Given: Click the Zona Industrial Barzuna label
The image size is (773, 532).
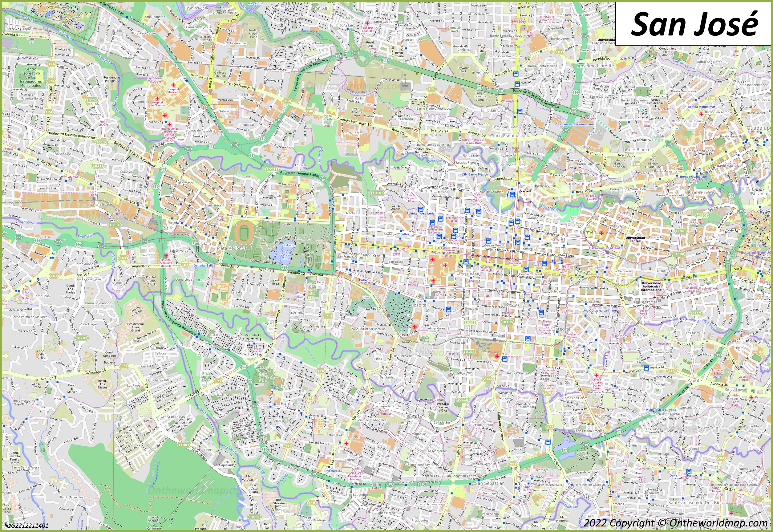Looking at the screenshot, I should (x=368, y=329).
